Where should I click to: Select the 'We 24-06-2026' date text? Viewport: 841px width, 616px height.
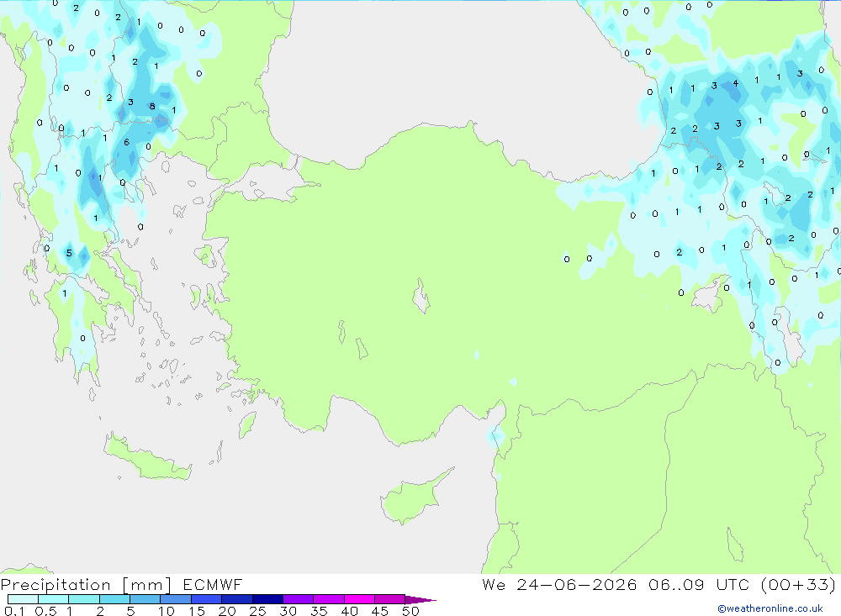[x=559, y=584]
